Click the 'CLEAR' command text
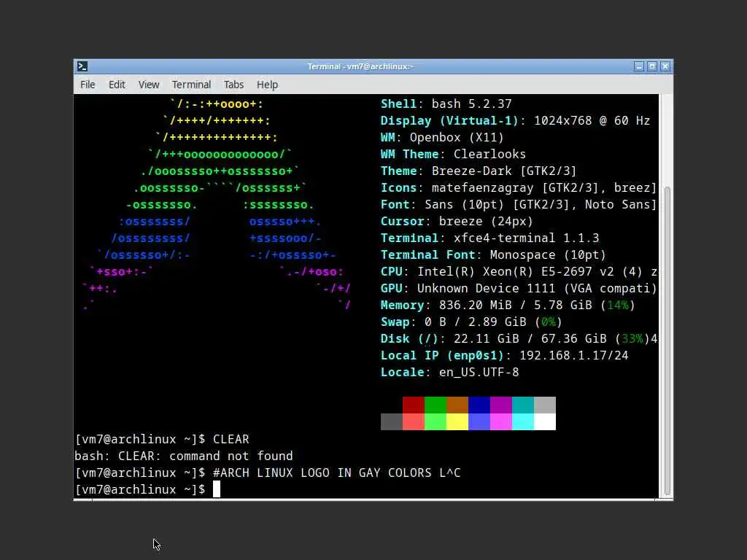The image size is (747, 560). pyautogui.click(x=231, y=439)
